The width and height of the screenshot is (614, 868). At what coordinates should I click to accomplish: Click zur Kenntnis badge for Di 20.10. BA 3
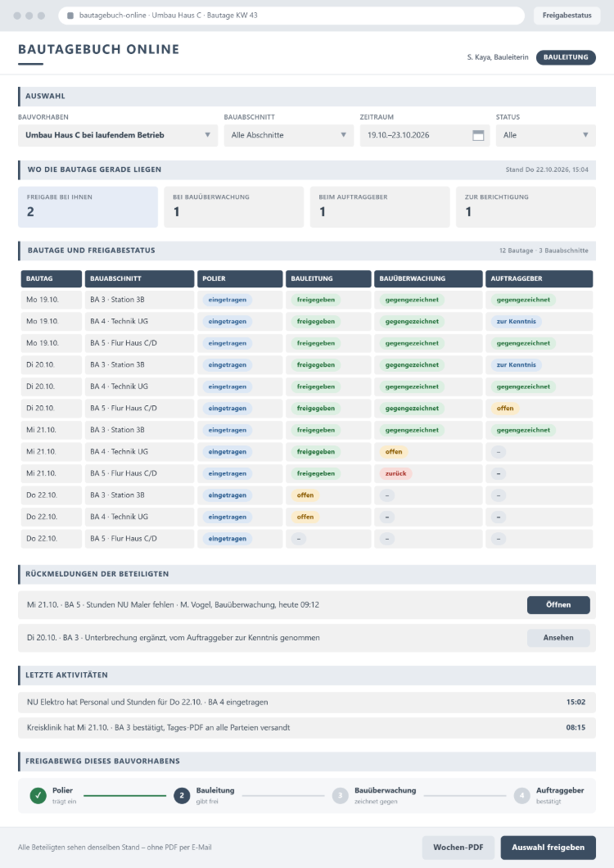coord(516,364)
